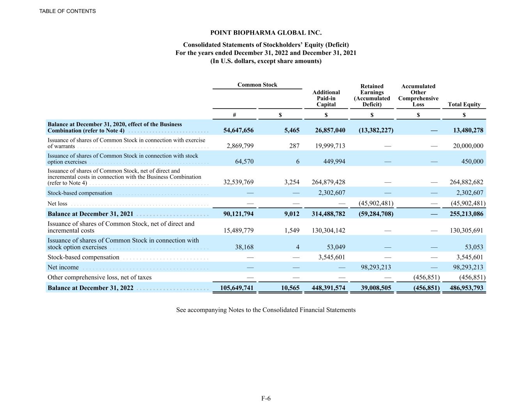Click the 105,649,741 shares balance value

click(237, 288)
